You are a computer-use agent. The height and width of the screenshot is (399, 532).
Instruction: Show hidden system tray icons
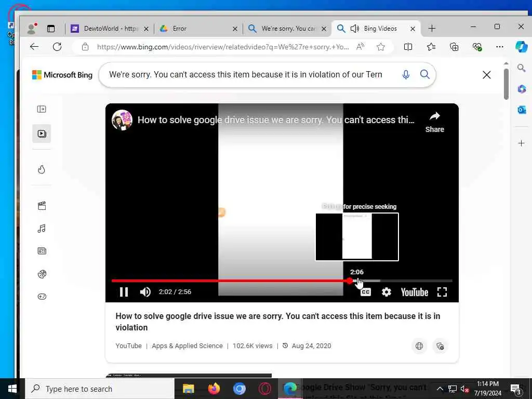coord(440,389)
